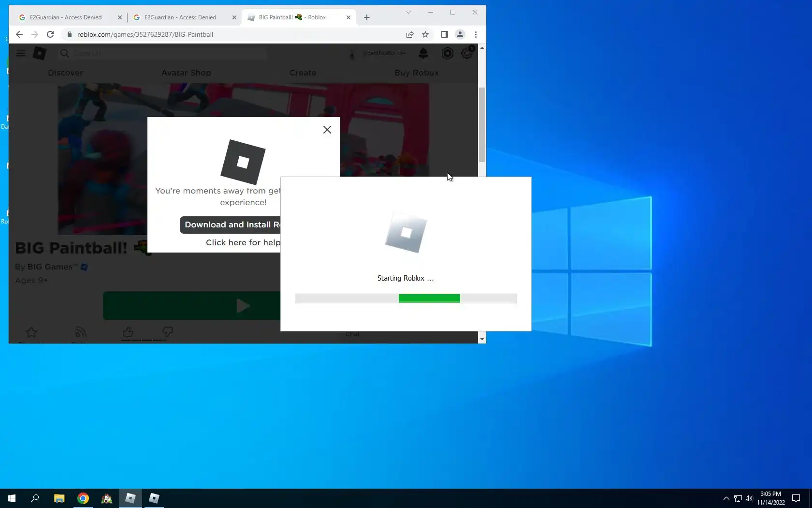Click the Roblox logo in launcher dialog
This screenshot has height=508, width=812.
[406, 232]
